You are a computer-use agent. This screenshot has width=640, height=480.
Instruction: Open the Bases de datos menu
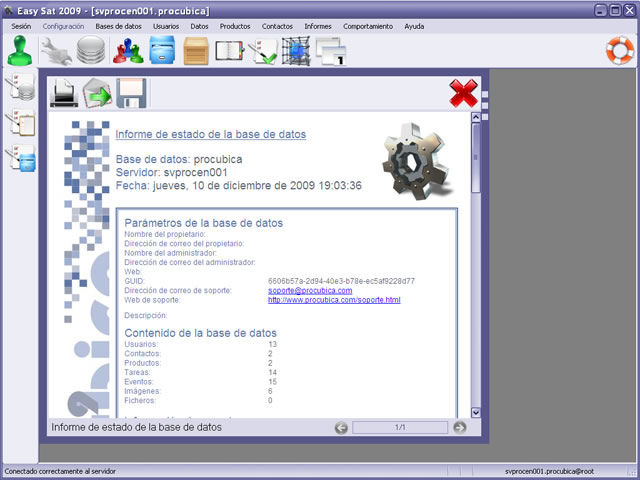118,26
